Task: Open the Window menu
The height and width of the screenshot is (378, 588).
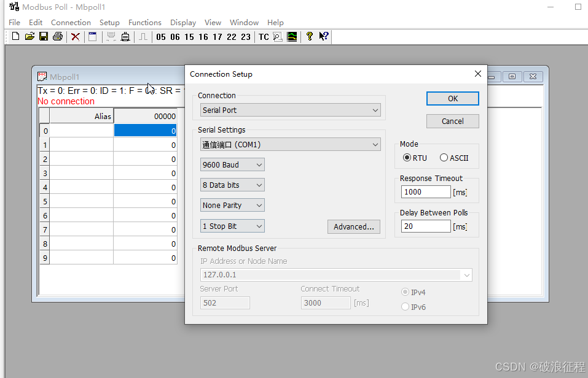Action: pos(244,23)
